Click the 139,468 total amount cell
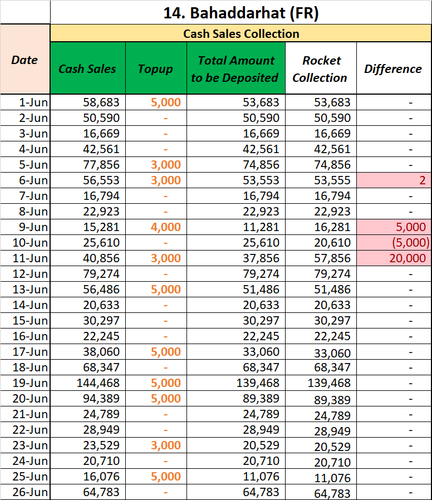This screenshot has width=432, height=500. 236,383
